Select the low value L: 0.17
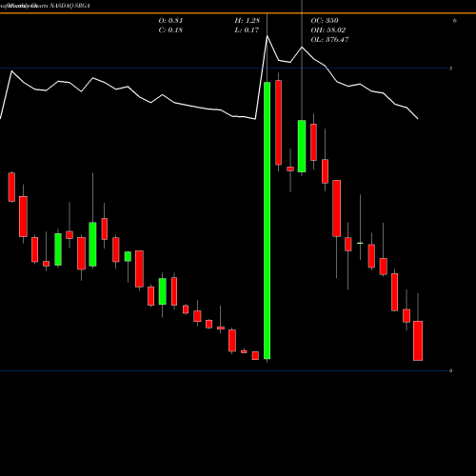The image size is (476, 476). tap(247, 30)
